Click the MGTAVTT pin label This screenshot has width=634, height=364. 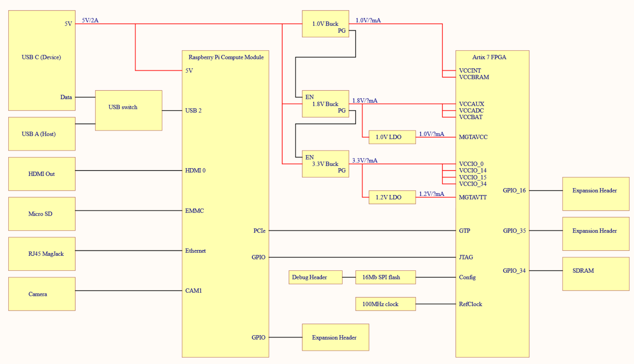(x=473, y=197)
